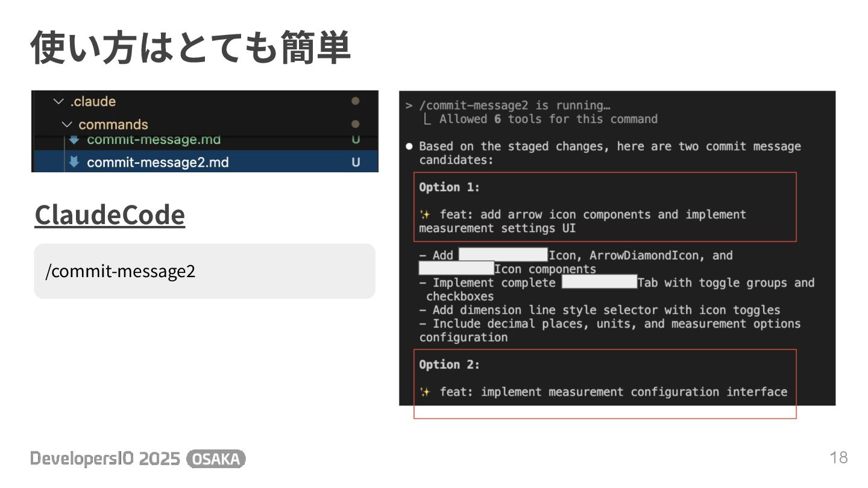The width and height of the screenshot is (868, 488).
Task: Click 'checkboxes' in the terminal output
Action: (460, 296)
